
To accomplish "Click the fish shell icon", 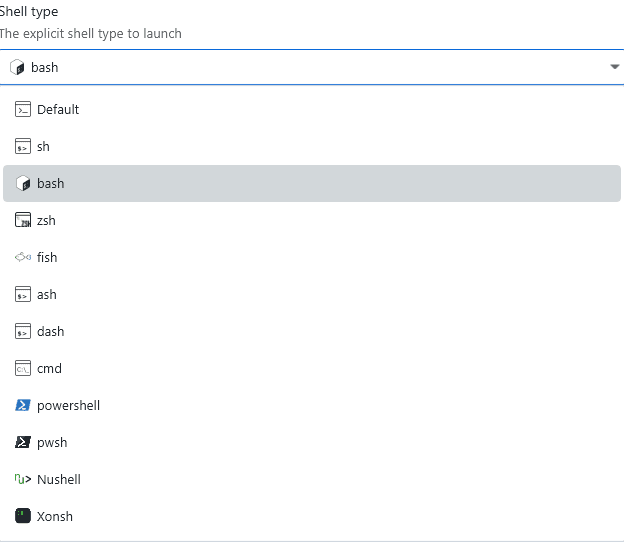I will click(23, 257).
